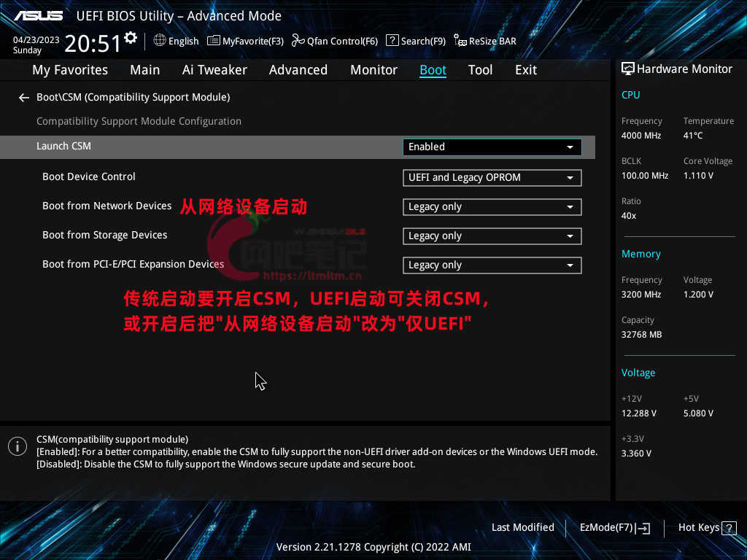This screenshot has width=747, height=560.
Task: Click the +5V reading 5.080 V
Action: [x=698, y=413]
